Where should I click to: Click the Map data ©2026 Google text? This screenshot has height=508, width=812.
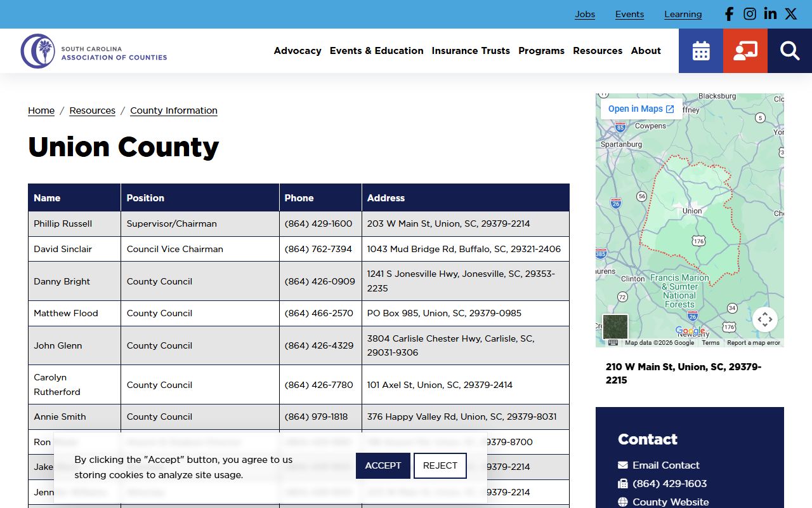[x=660, y=343]
